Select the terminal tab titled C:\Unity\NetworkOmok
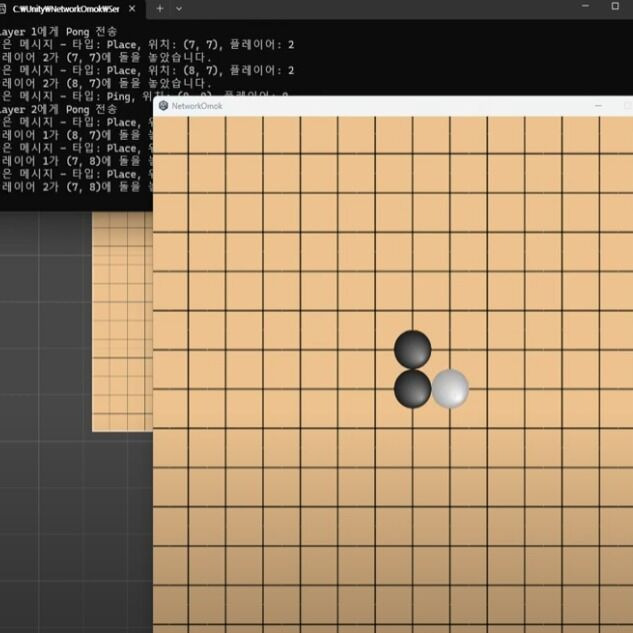This screenshot has width=633, height=633. (x=72, y=9)
